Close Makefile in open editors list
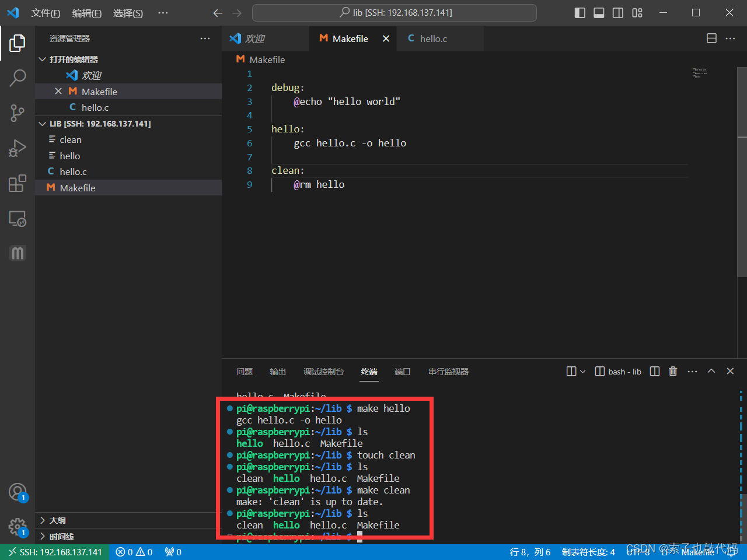This screenshot has width=747, height=560. click(x=58, y=91)
